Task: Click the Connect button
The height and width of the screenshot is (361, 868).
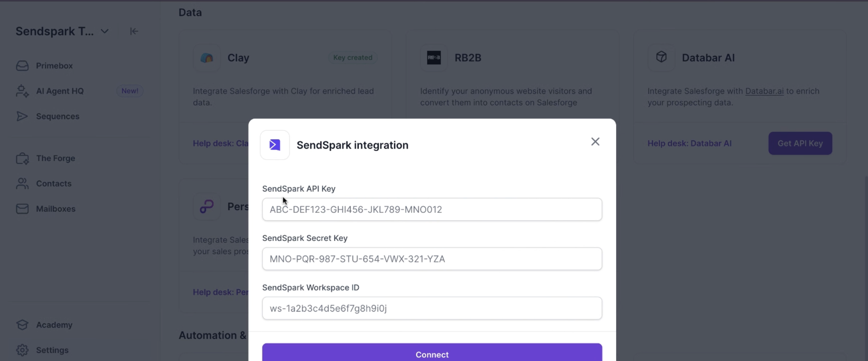Action: tap(432, 352)
